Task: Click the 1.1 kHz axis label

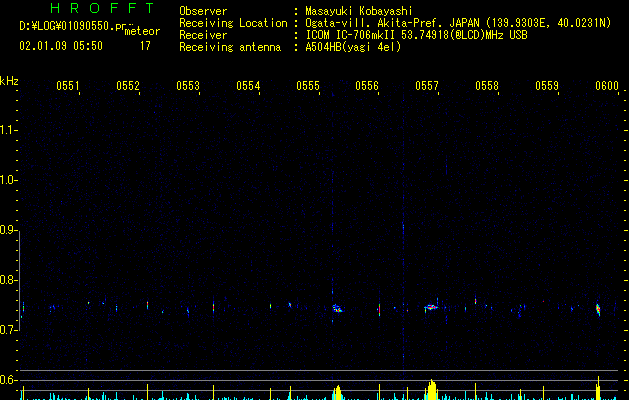Action: (8, 130)
